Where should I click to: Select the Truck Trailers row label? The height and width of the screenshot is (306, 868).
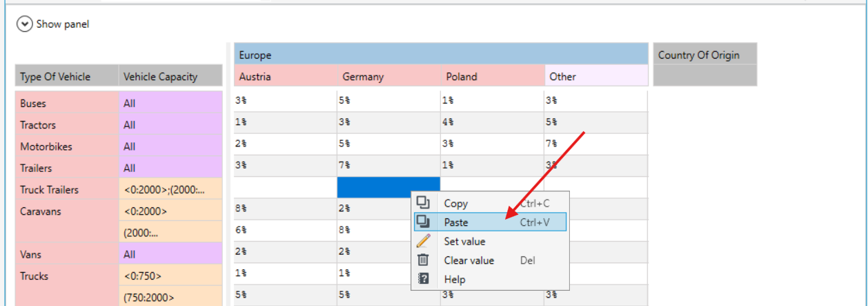pyautogui.click(x=67, y=189)
